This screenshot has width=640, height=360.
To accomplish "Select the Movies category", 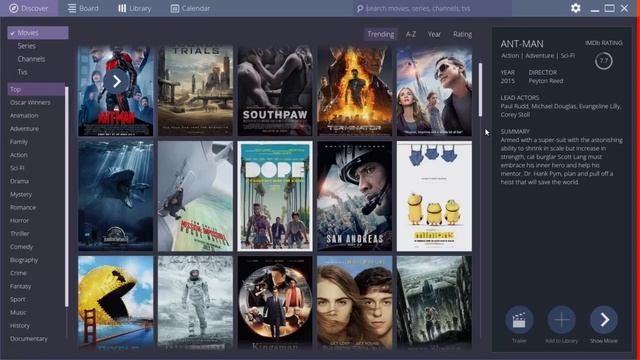I will pos(38,33).
